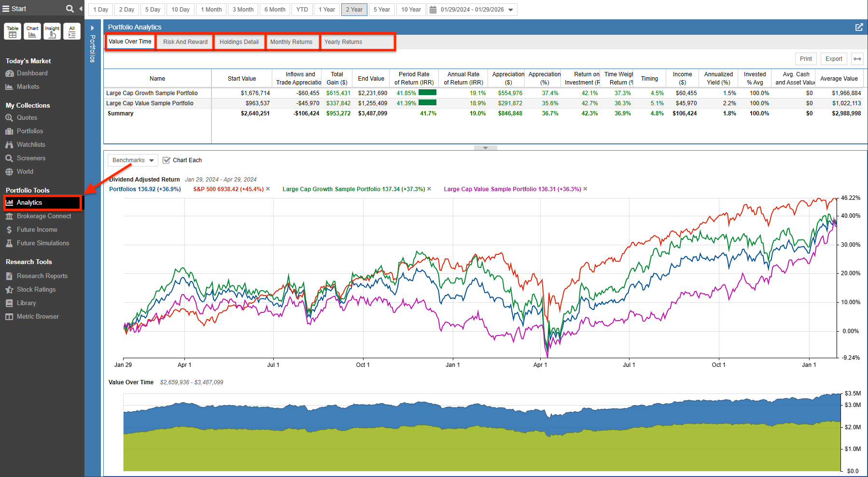Select the 5 Year time period
Image resolution: width=868 pixels, height=477 pixels.
click(x=381, y=10)
